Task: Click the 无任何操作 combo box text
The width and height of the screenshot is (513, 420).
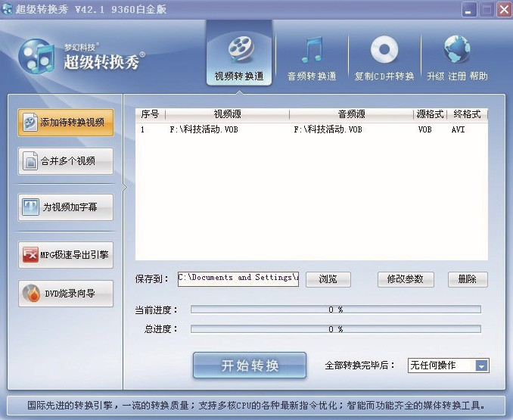Action: pos(433,366)
